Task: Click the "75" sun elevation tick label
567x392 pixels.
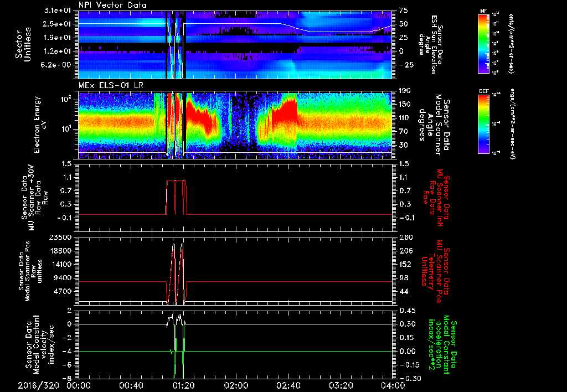Action: pos(403,11)
